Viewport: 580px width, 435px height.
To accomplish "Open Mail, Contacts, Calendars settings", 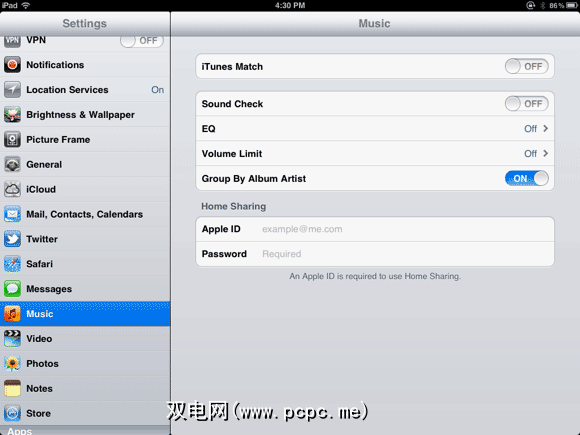I will click(x=85, y=214).
